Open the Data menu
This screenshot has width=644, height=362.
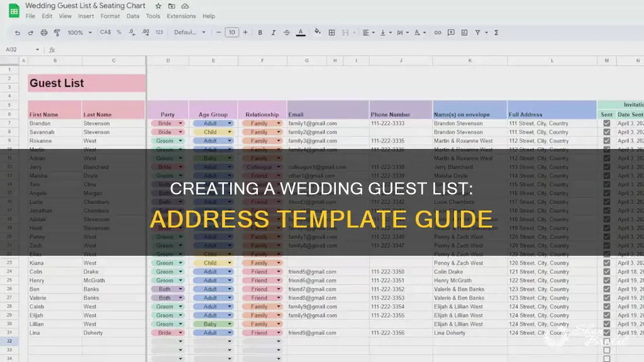[133, 16]
